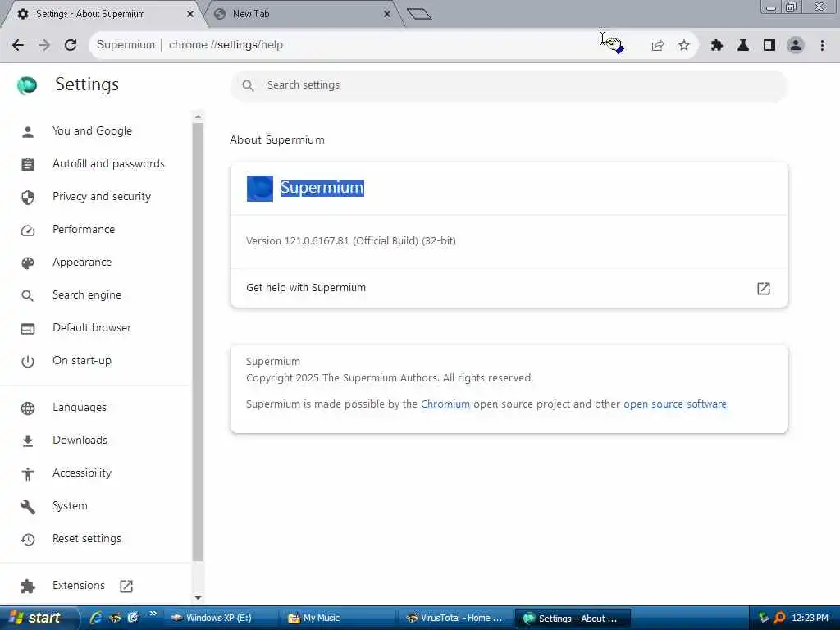The height and width of the screenshot is (630, 840).
Task: Close the Settings - About Supermium tab
Action: (189, 14)
